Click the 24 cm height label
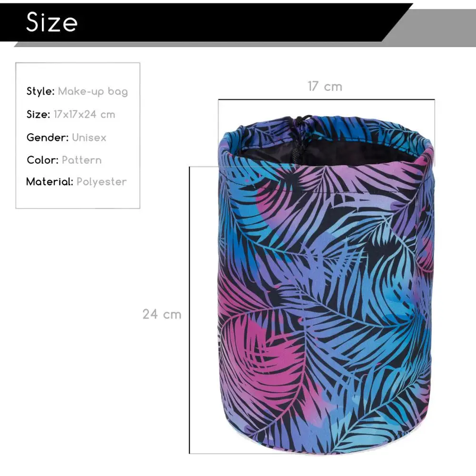Image resolution: width=476 pixels, height=476 pixels. click(162, 314)
